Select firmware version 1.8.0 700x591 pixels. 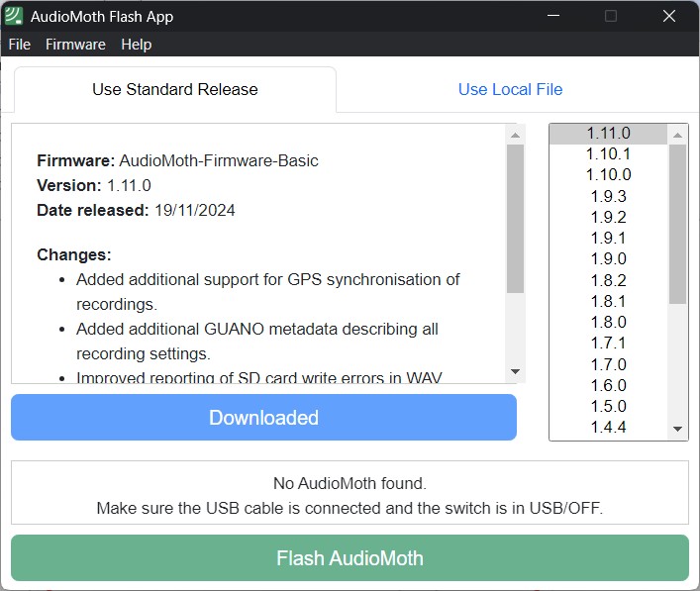pyautogui.click(x=609, y=323)
